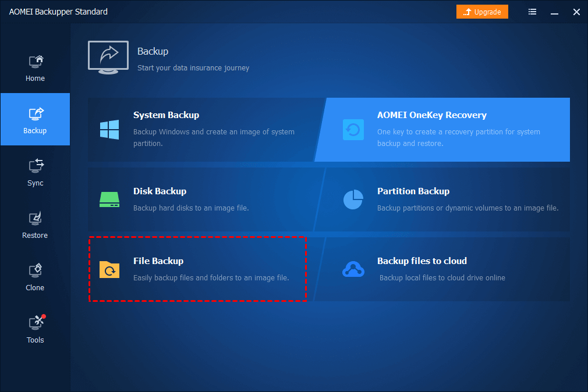Select the Backup tab in sidebar
Image resolution: width=588 pixels, height=392 pixels.
[35, 120]
